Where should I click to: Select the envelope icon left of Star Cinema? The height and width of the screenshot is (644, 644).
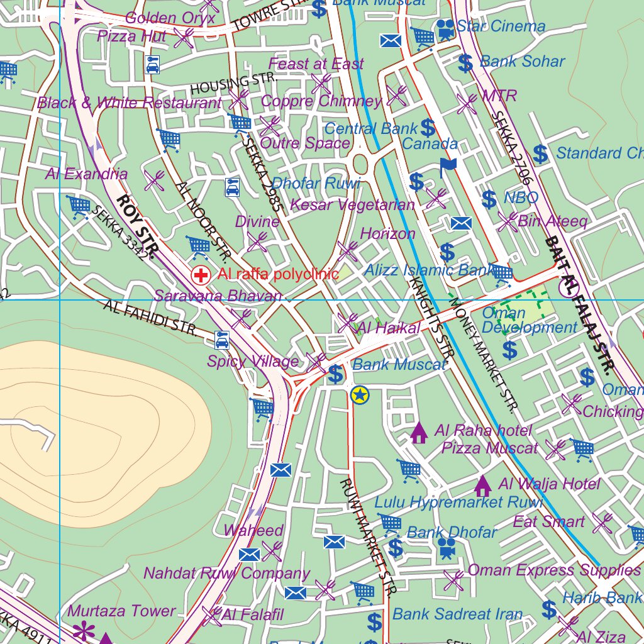coord(391,42)
